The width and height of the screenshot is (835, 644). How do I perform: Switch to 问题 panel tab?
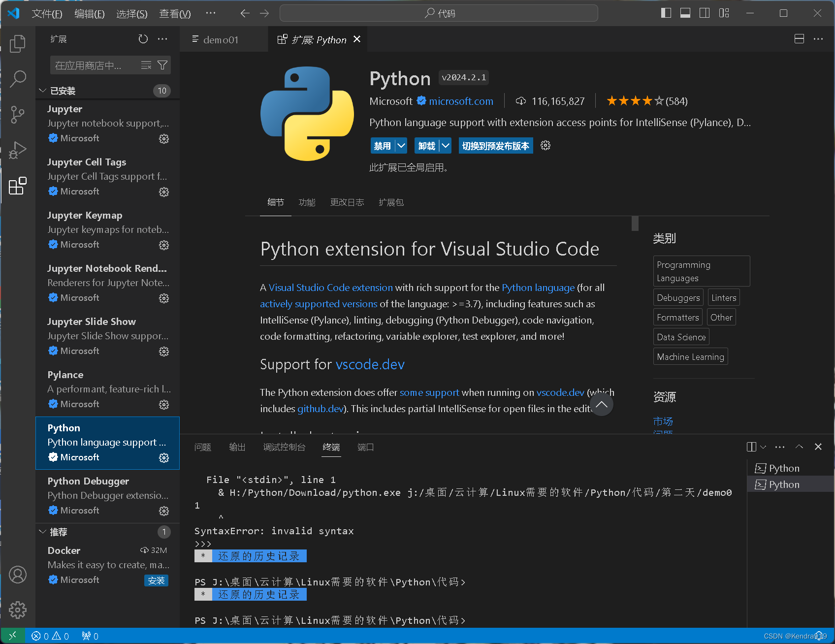pyautogui.click(x=203, y=447)
